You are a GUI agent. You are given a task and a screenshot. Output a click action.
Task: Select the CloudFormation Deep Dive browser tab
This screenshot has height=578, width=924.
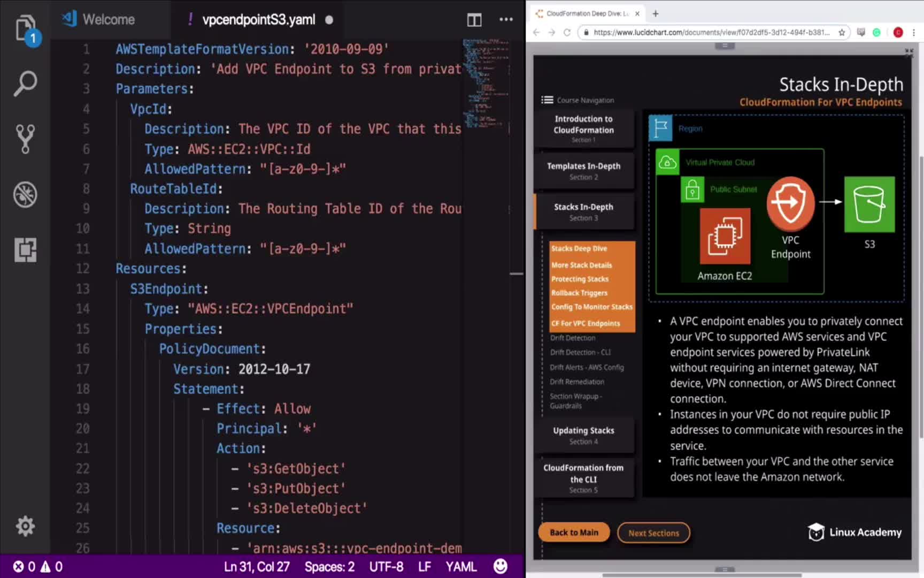coord(587,14)
